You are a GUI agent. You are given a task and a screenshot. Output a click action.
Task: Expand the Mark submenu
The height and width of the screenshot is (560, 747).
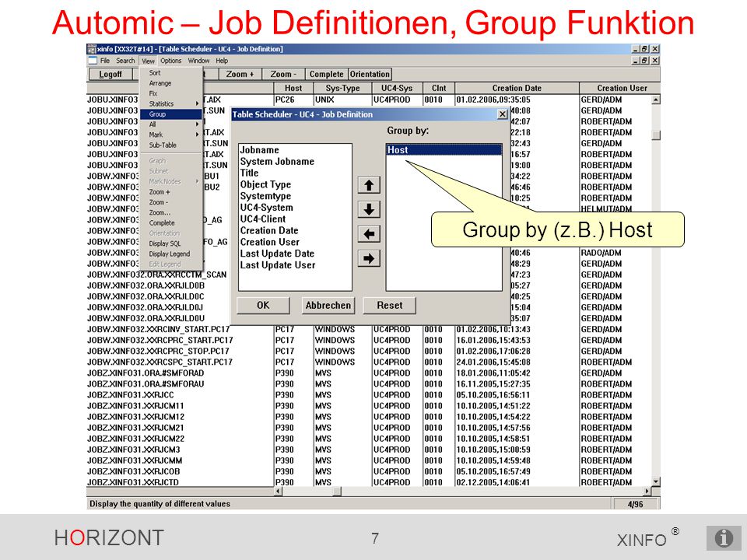pos(171,135)
